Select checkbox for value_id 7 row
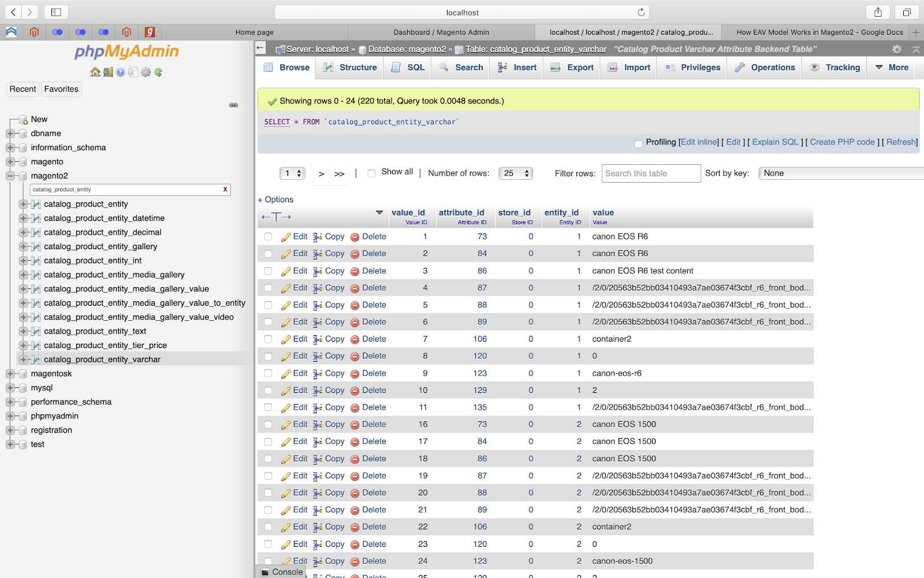This screenshot has width=924, height=578. (x=268, y=339)
